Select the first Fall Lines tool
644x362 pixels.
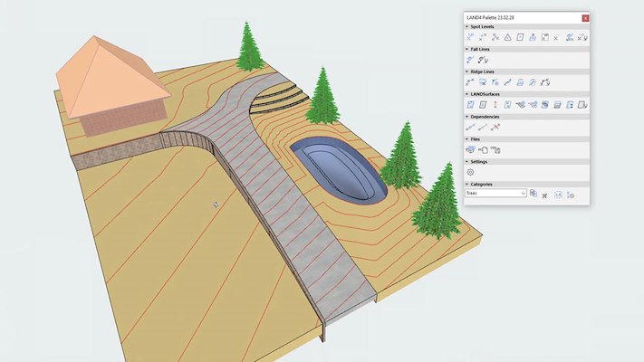pyautogui.click(x=471, y=60)
